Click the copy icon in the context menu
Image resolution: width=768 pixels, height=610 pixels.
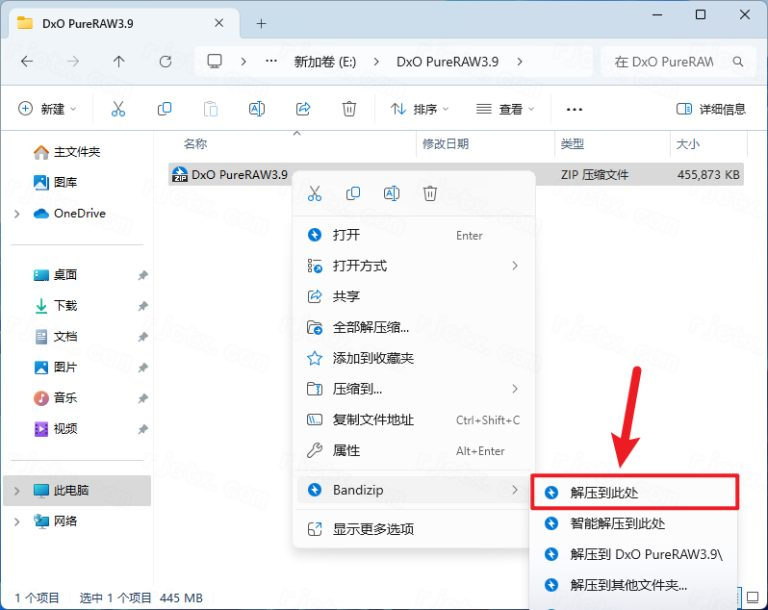pos(353,194)
